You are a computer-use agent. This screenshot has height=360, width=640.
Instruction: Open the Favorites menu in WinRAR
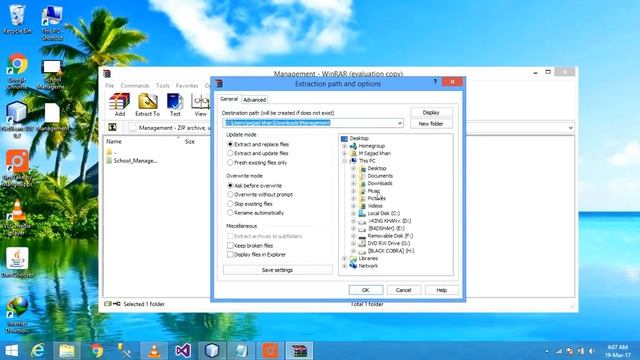click(x=187, y=86)
